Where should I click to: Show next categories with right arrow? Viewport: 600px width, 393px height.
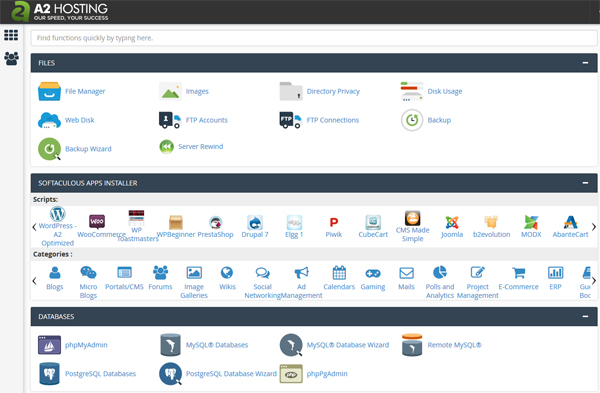tap(593, 281)
